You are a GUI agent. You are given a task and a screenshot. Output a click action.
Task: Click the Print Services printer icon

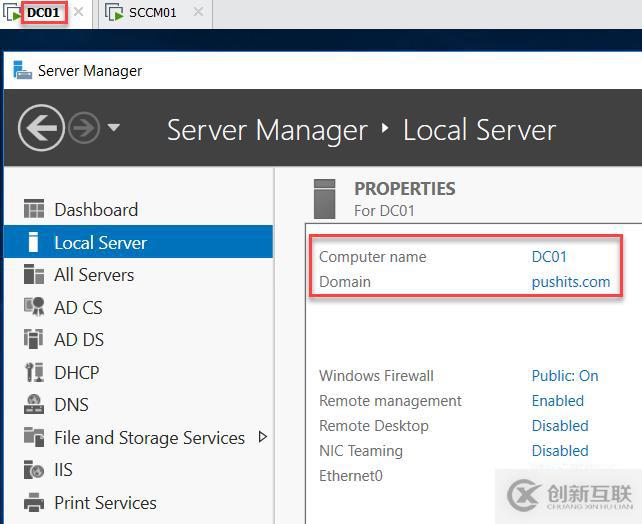coord(34,502)
